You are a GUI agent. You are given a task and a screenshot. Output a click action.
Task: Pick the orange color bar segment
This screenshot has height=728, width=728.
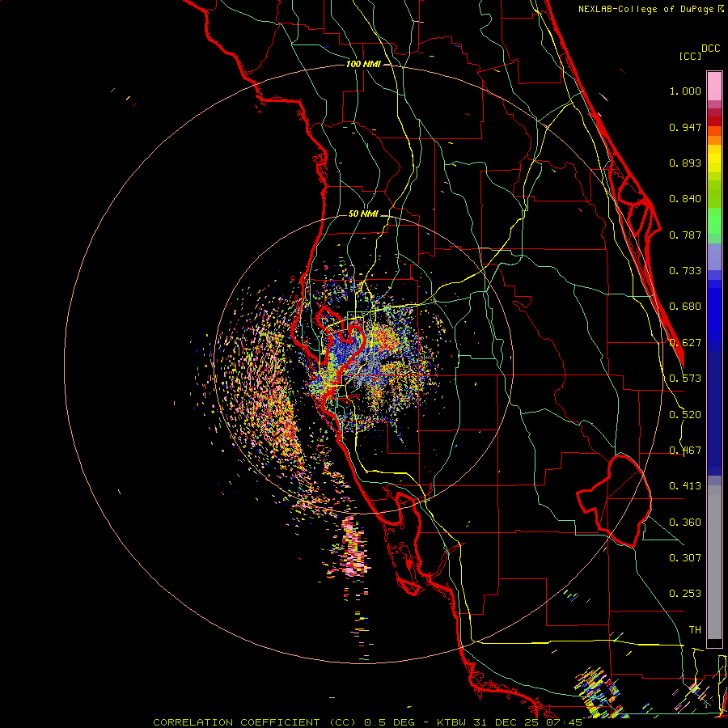[714, 140]
